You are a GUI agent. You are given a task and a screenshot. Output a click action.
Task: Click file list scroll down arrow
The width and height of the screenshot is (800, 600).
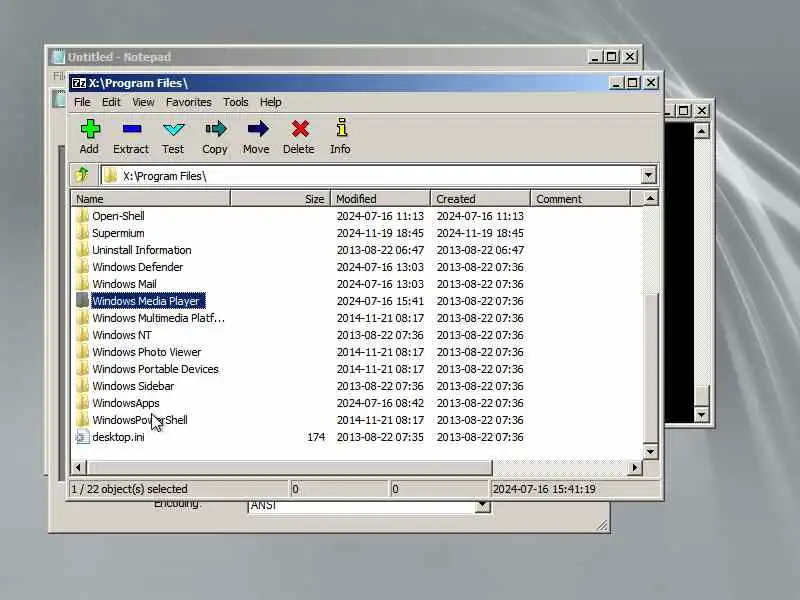point(650,452)
